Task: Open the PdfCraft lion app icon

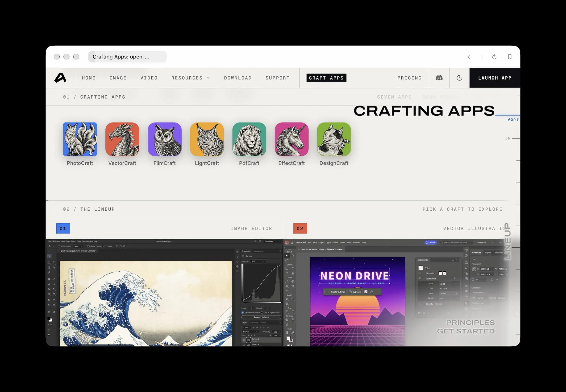Action: [249, 139]
